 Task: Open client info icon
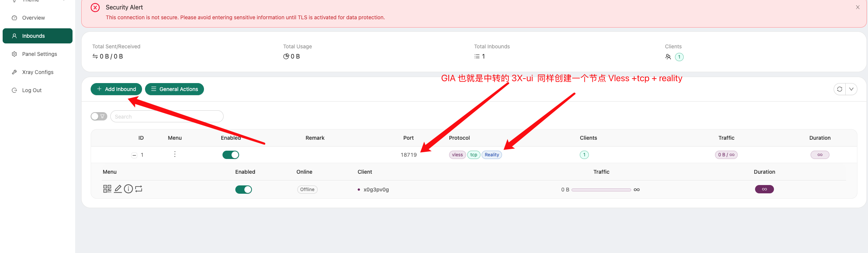coord(128,189)
